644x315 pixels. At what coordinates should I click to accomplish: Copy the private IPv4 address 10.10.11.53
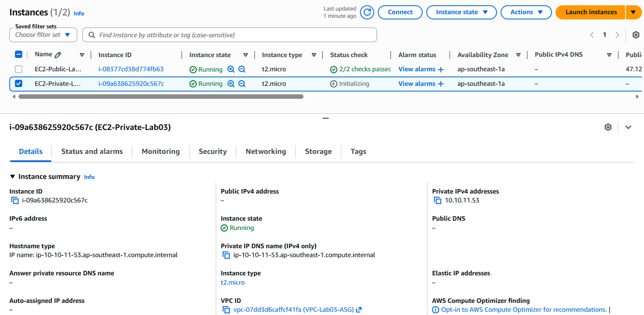click(437, 200)
